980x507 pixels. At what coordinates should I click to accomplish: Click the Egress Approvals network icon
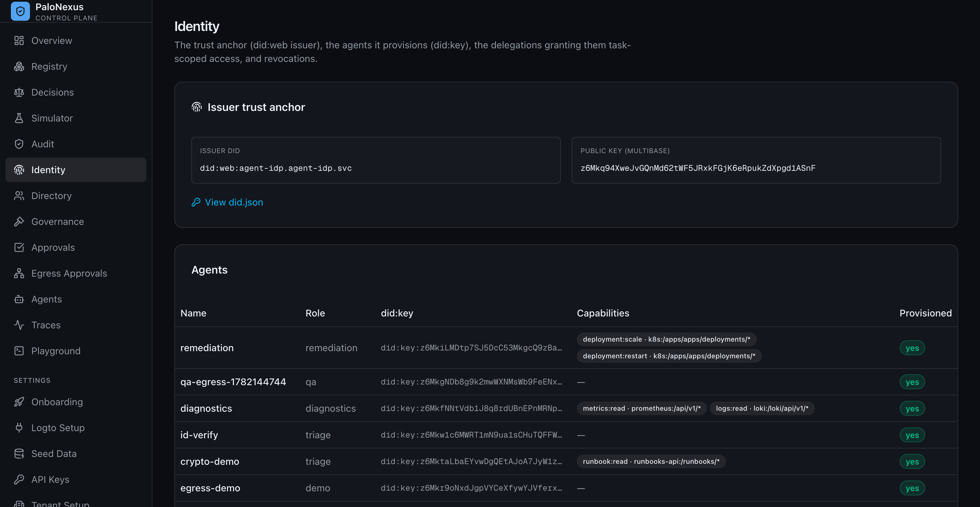pyautogui.click(x=19, y=274)
